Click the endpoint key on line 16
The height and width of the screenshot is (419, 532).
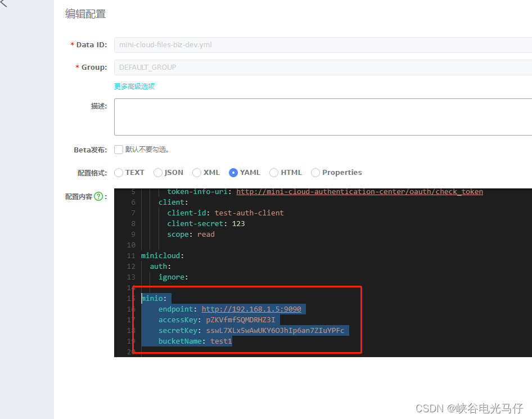(175, 309)
